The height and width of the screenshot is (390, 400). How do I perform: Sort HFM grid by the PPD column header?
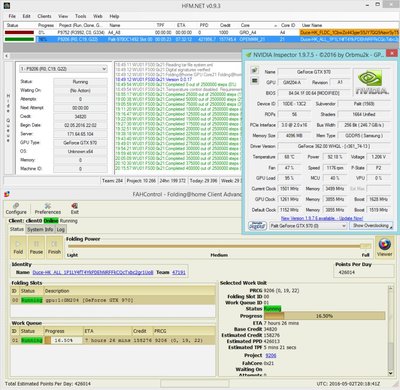pos(204,25)
